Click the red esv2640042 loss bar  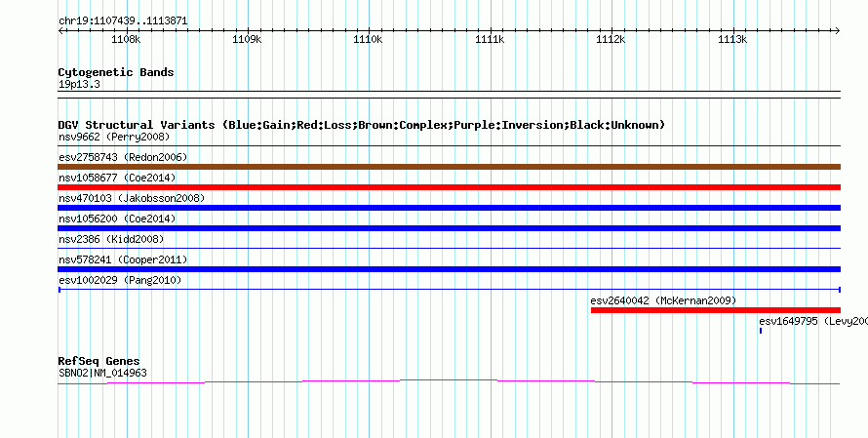click(716, 310)
